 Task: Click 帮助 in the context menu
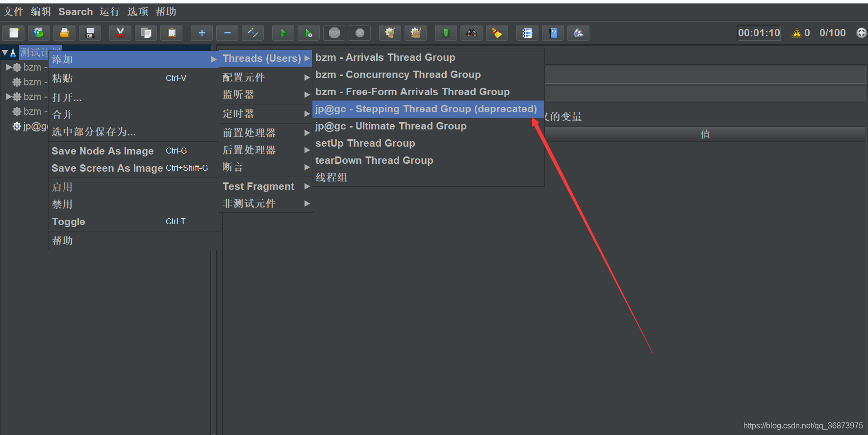point(134,240)
